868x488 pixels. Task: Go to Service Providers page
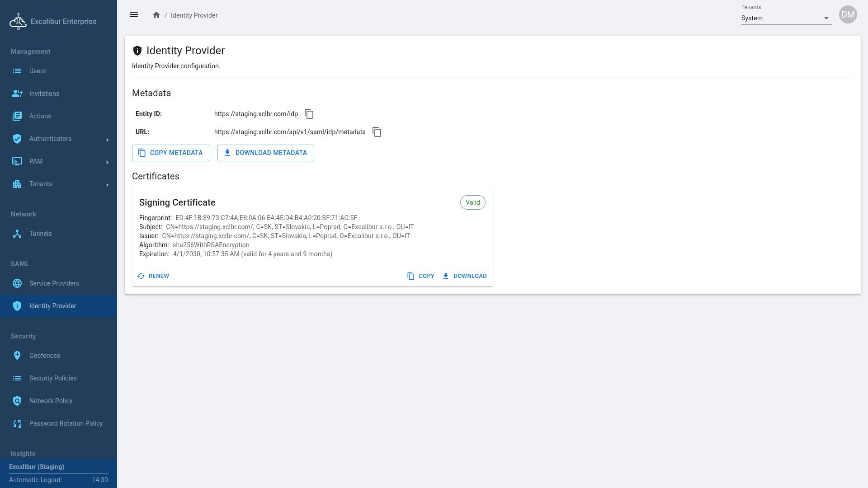tap(54, 283)
